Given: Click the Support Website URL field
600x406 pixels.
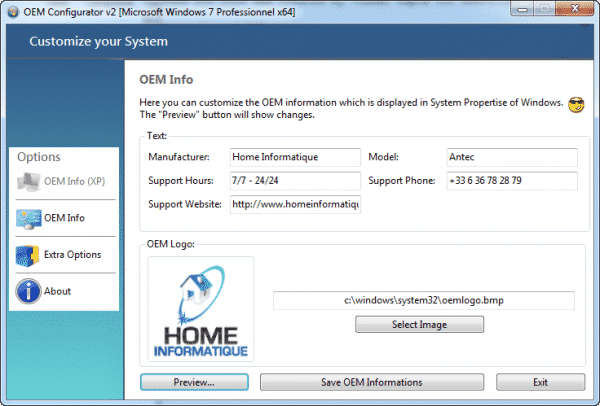Looking at the screenshot, I should pyautogui.click(x=295, y=204).
